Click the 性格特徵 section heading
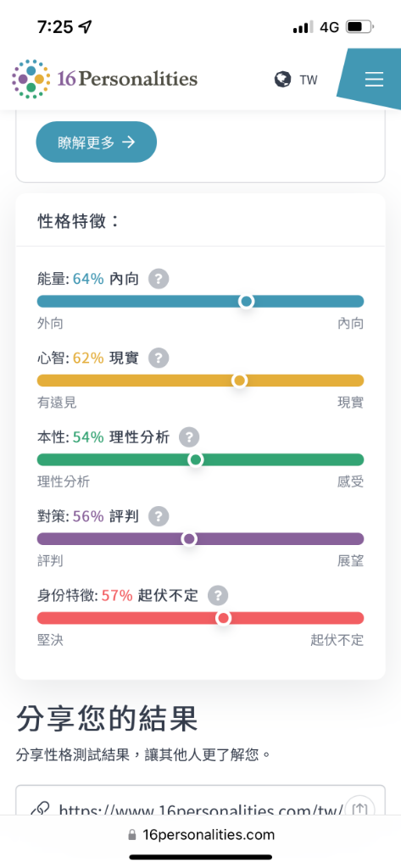This screenshot has width=401, height=868. (78, 222)
